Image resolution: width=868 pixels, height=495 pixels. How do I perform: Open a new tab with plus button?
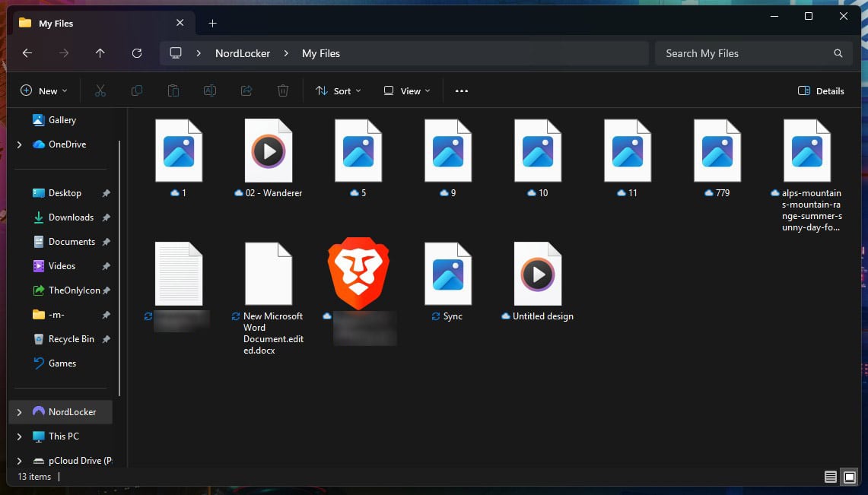[x=212, y=24]
